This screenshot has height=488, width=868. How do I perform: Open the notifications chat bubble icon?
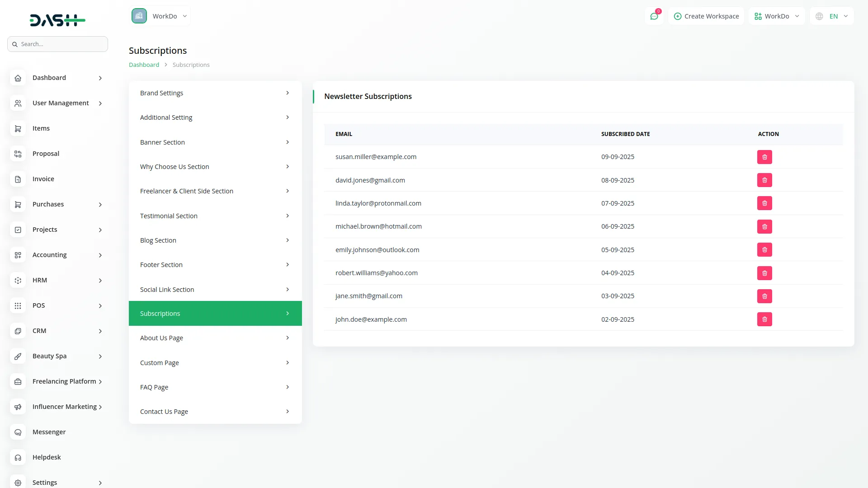point(654,16)
